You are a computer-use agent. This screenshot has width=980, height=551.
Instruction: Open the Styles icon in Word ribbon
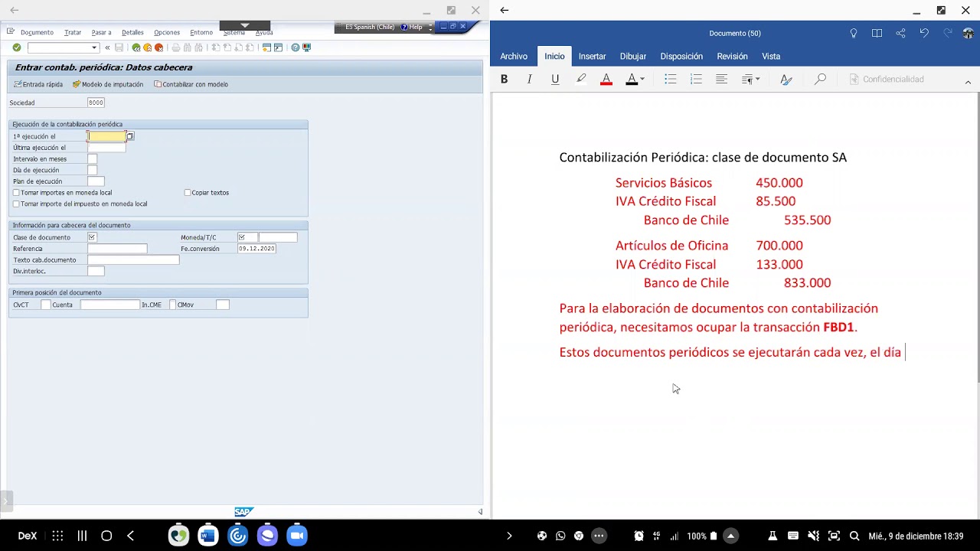coord(786,79)
